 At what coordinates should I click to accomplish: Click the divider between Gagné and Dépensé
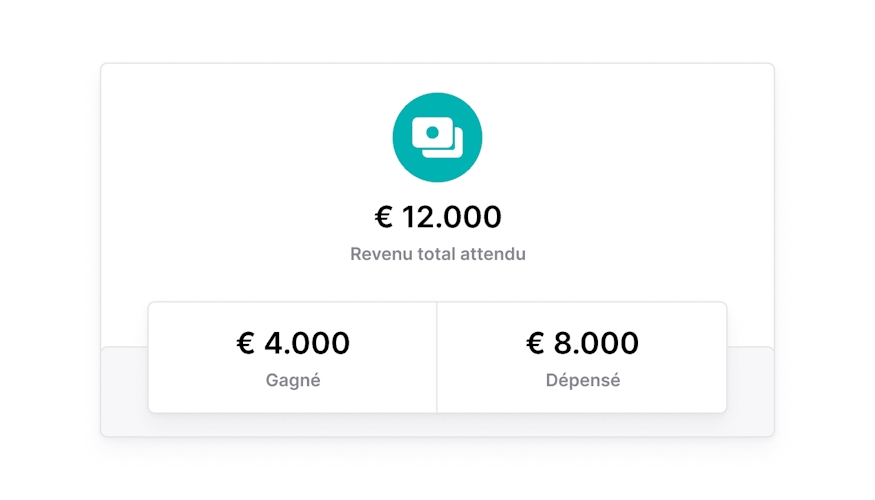(x=437, y=357)
